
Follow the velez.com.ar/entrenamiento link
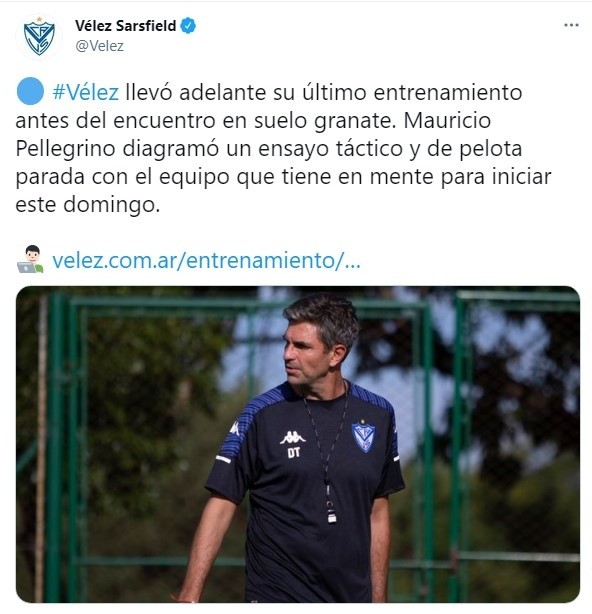(x=206, y=260)
